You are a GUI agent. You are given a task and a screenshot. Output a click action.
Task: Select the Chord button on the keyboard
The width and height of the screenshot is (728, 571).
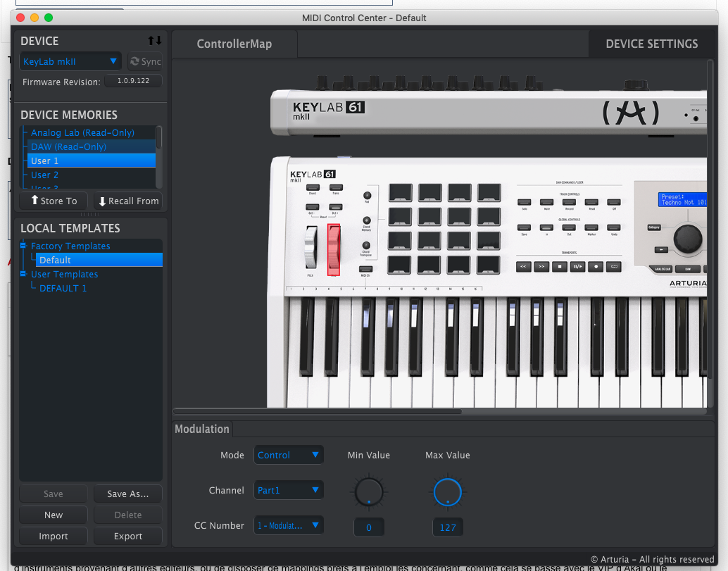[x=312, y=187]
